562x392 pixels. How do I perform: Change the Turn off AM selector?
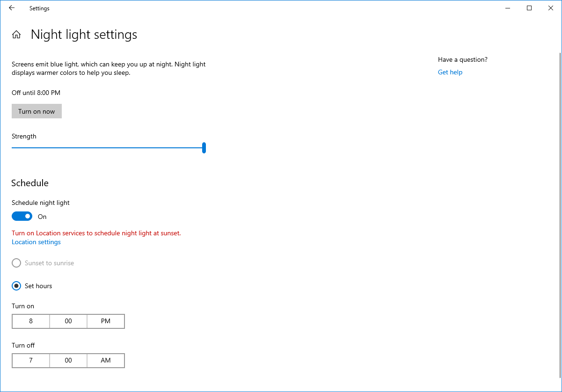[x=105, y=360]
